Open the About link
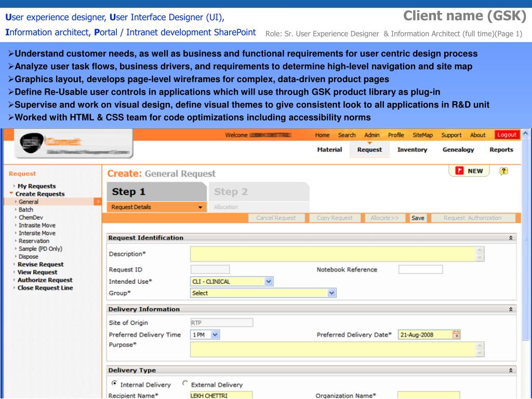The width and height of the screenshot is (532, 399). 478,135
